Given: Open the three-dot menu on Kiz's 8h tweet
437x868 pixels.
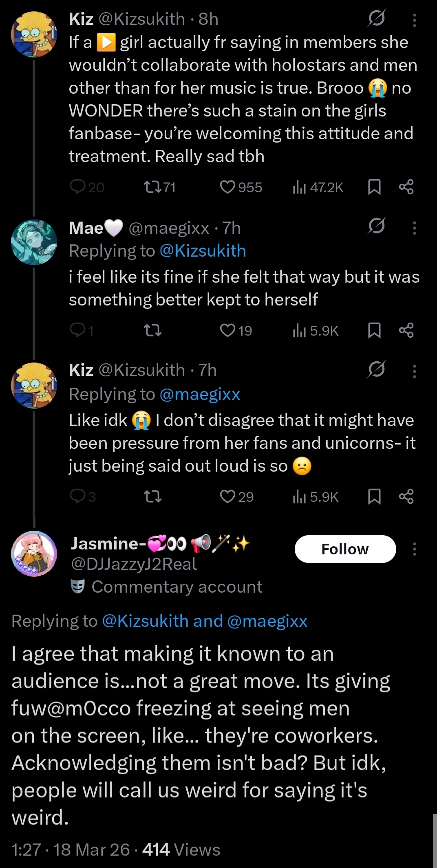Looking at the screenshot, I should (414, 20).
